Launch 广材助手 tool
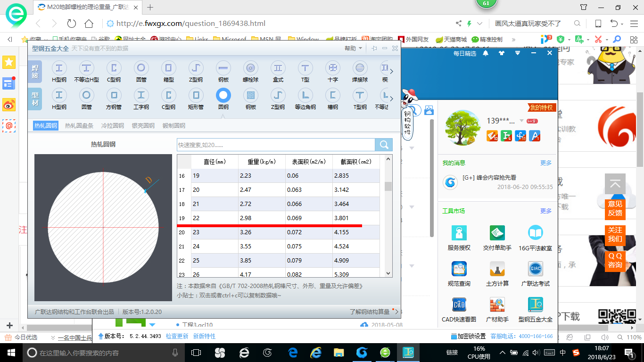The height and width of the screenshot is (362, 644). tap(497, 309)
